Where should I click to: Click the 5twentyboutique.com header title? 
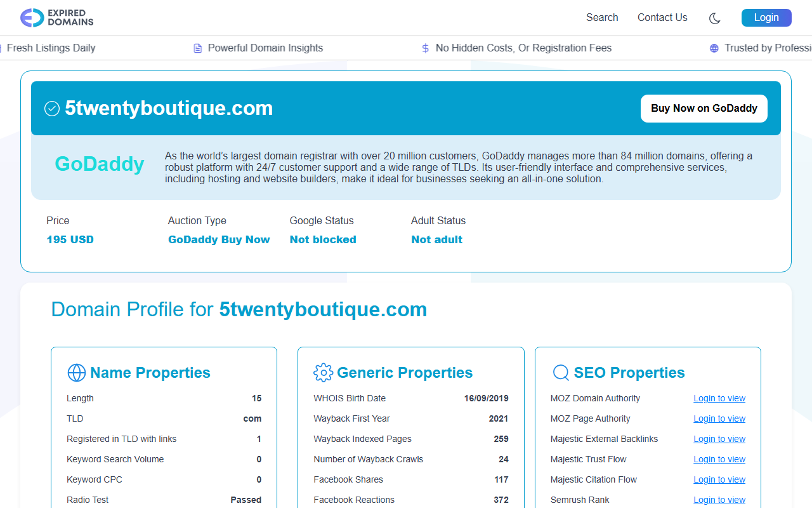point(169,109)
